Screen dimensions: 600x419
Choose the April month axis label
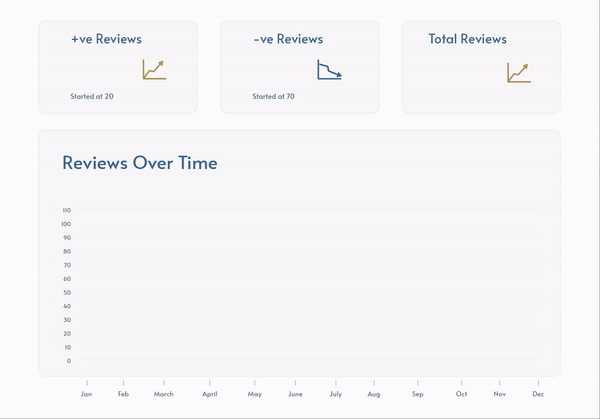(x=209, y=394)
